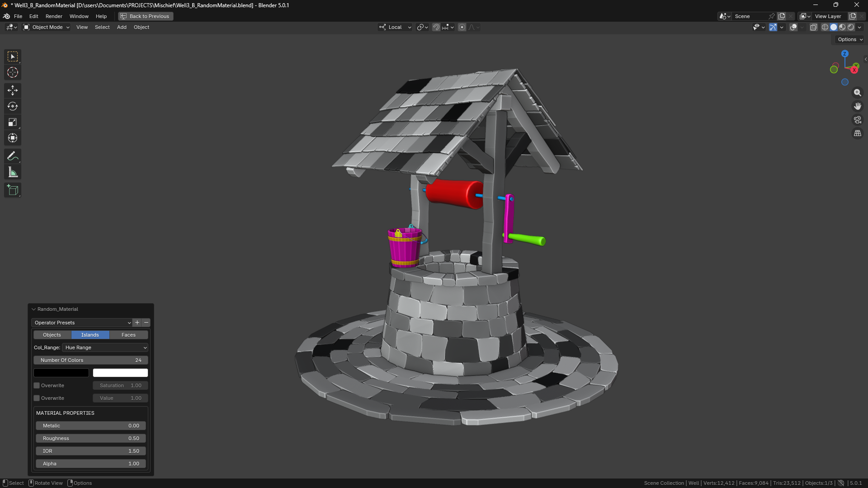Open the Object Mode dropdown
This screenshot has height=488, width=868.
tap(47, 27)
